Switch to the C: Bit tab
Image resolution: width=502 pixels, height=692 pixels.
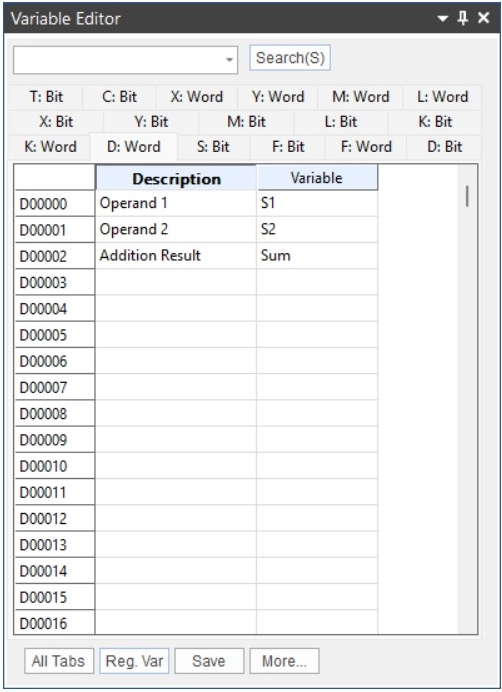tap(119, 97)
